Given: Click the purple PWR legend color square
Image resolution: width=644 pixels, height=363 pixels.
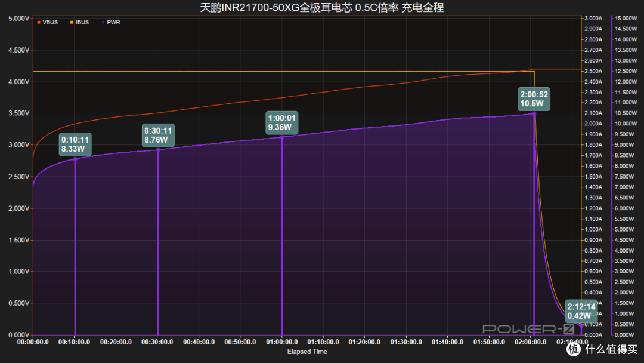Looking at the screenshot, I should [103, 22].
